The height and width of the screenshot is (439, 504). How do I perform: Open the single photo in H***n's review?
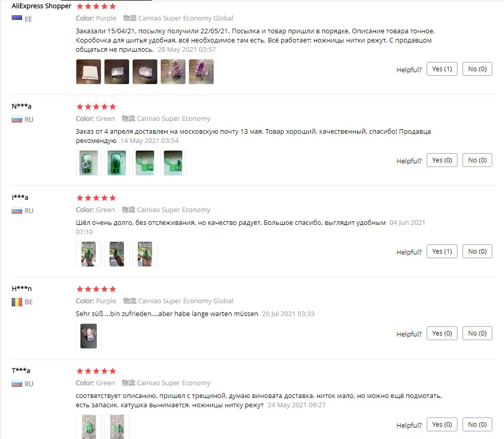coord(89,336)
